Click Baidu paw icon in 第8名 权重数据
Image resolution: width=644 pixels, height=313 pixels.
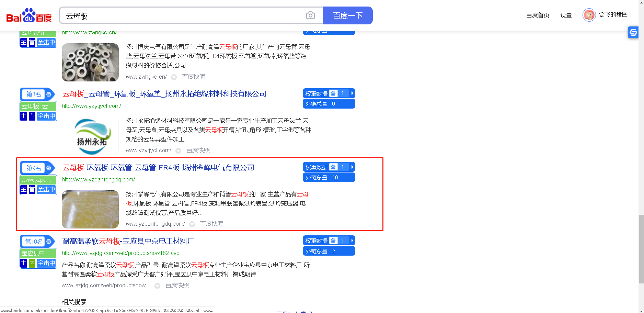[x=333, y=93]
